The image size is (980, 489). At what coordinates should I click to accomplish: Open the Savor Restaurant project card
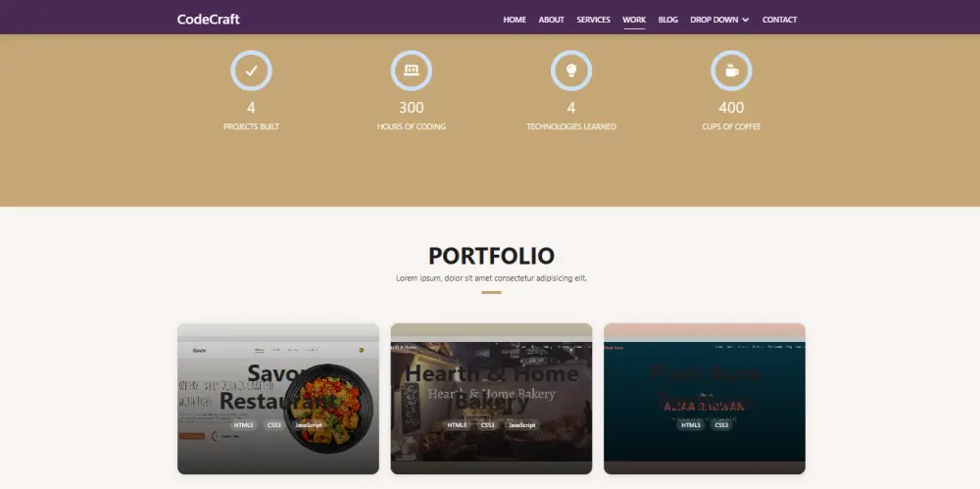click(x=278, y=399)
